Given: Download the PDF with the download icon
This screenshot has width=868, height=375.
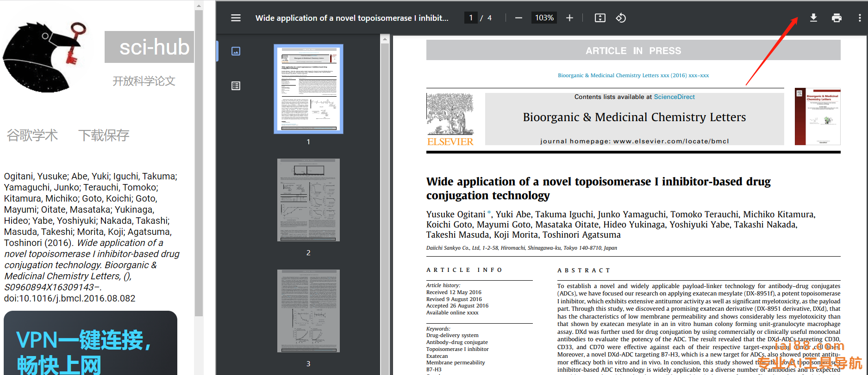Looking at the screenshot, I should tap(813, 18).
